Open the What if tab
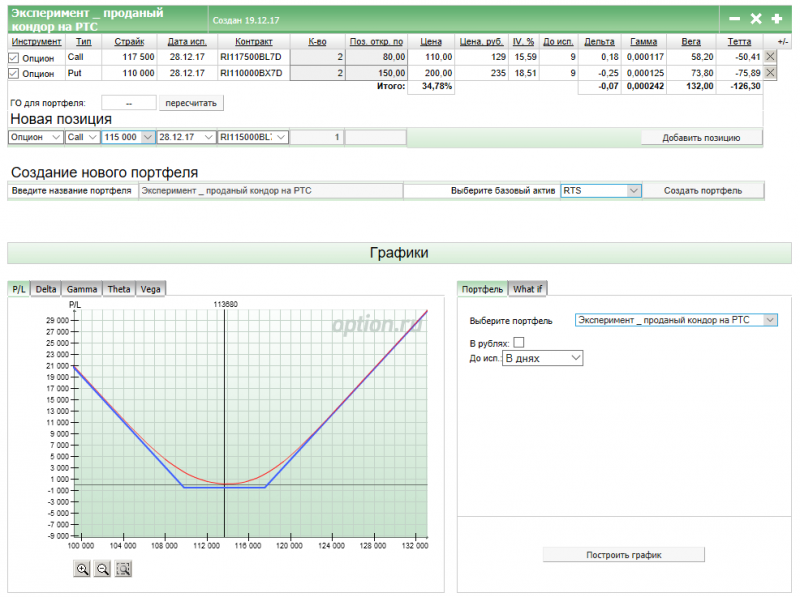This screenshot has height=597, width=800. tap(526, 289)
